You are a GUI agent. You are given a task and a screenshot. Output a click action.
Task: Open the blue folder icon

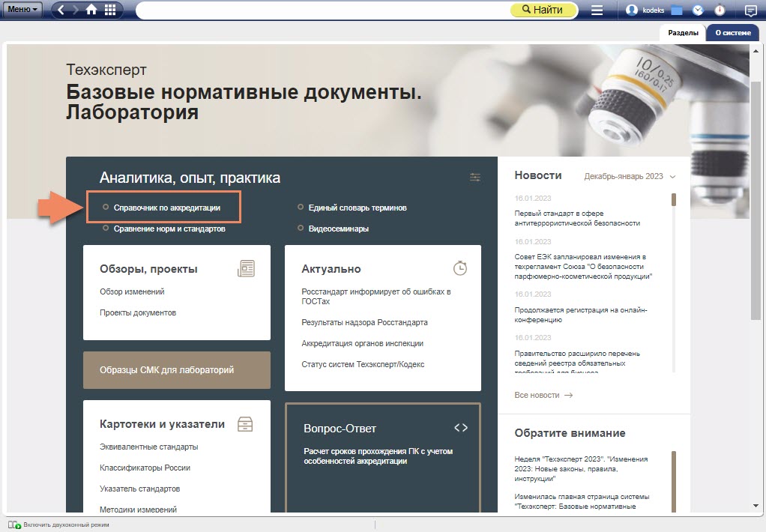point(677,10)
